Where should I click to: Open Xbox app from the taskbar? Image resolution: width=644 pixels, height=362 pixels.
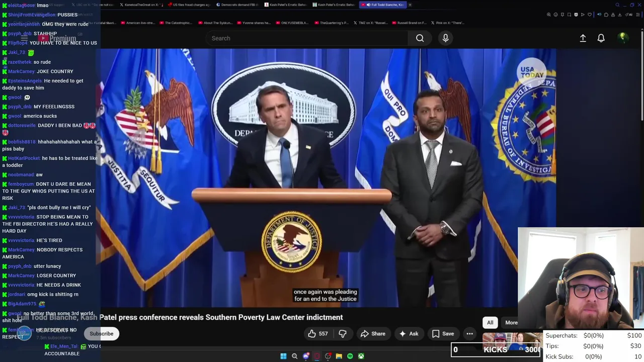pos(361,356)
